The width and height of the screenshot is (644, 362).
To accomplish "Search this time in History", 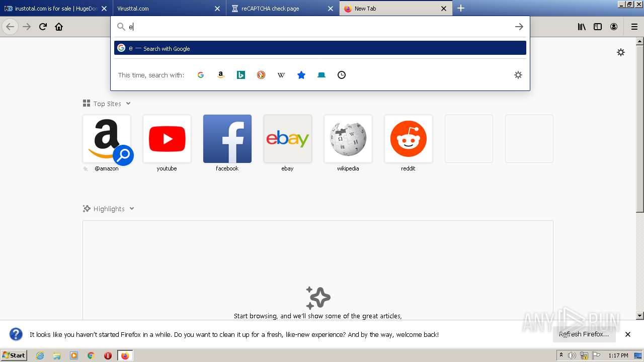I will tap(342, 75).
